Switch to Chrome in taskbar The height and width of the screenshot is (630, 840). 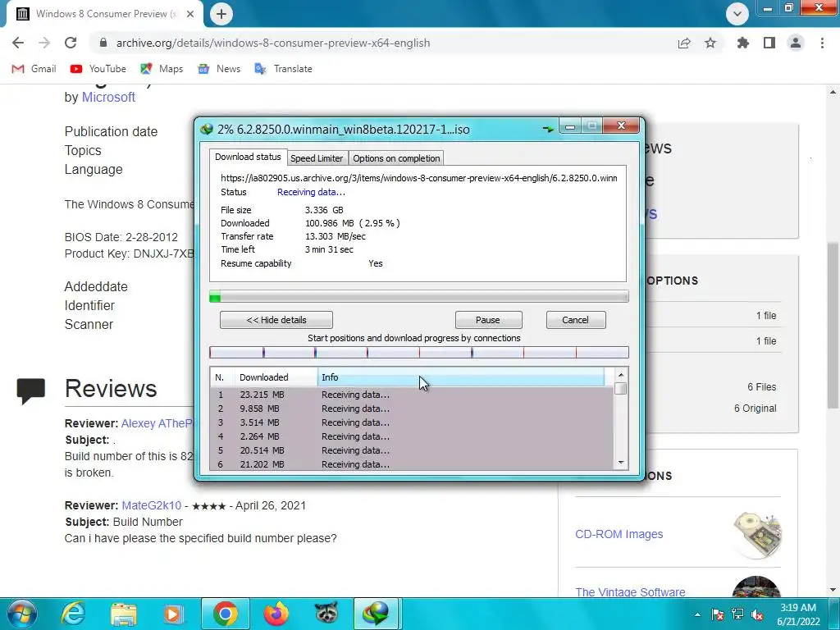coord(226,614)
